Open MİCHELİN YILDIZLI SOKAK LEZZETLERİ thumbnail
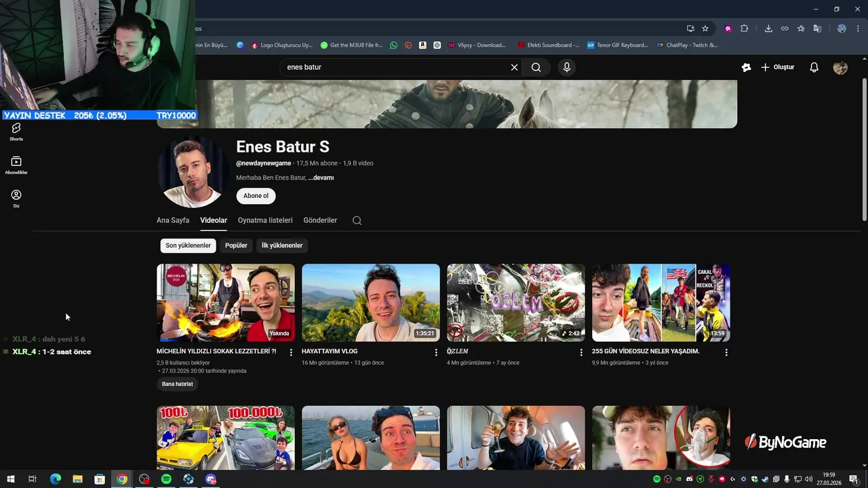This screenshot has height=488, width=868. click(x=226, y=303)
